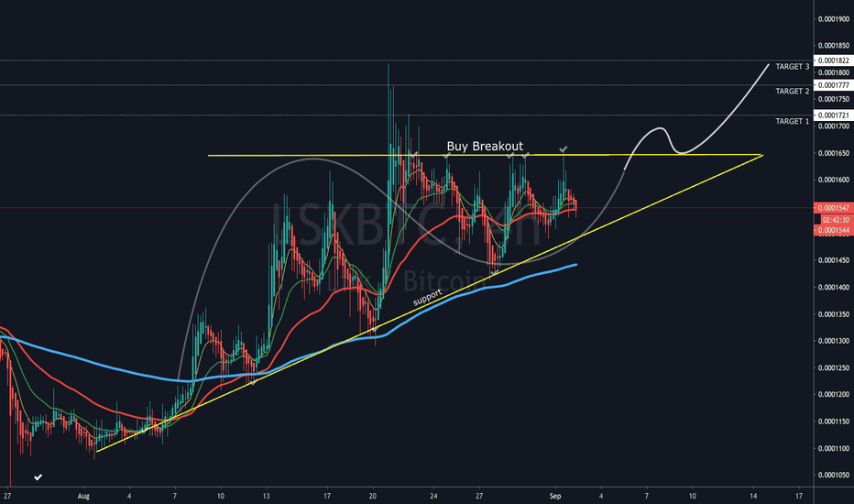Viewport: 854px width, 504px height.
Task: Click the 'support' label on the trendline
Action: (x=428, y=297)
